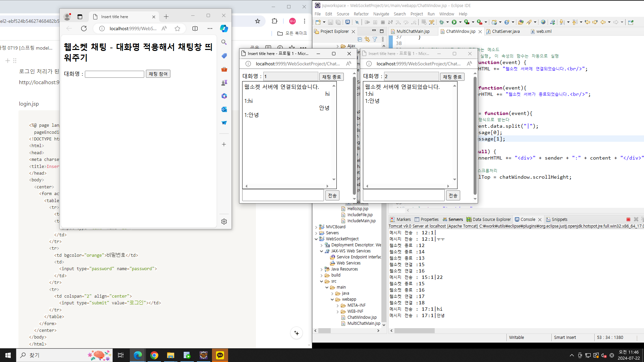Image resolution: width=644 pixels, height=362 pixels.
Task: Switch to ChatServer.java editor tab
Action: [x=505, y=32]
